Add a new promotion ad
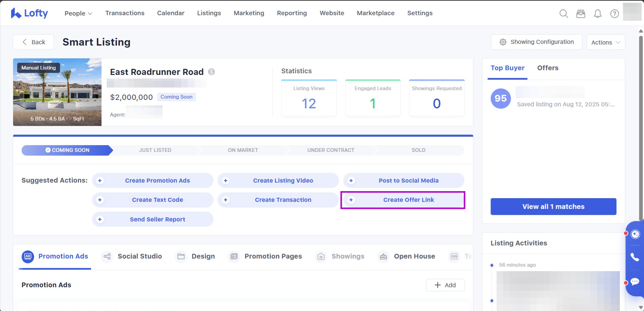 point(445,285)
